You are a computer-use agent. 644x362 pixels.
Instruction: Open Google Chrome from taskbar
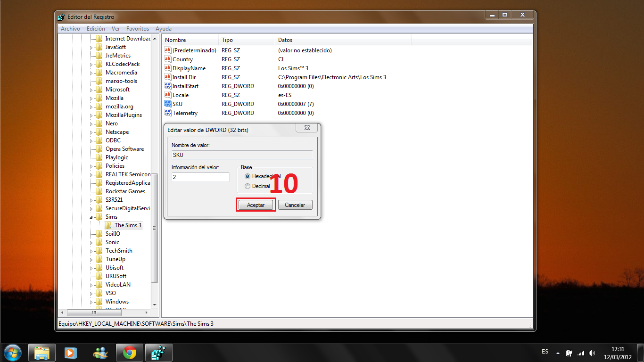tap(129, 353)
